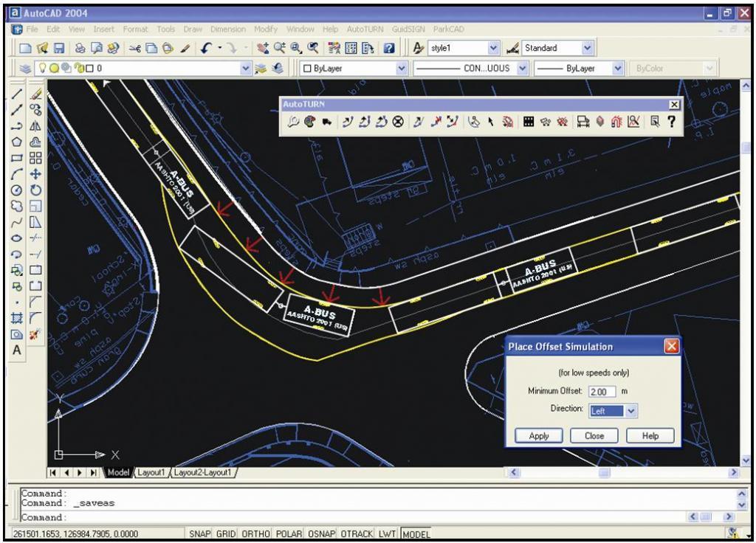Open the AutoTURN menu
The height and width of the screenshot is (543, 756).
pyautogui.click(x=365, y=29)
